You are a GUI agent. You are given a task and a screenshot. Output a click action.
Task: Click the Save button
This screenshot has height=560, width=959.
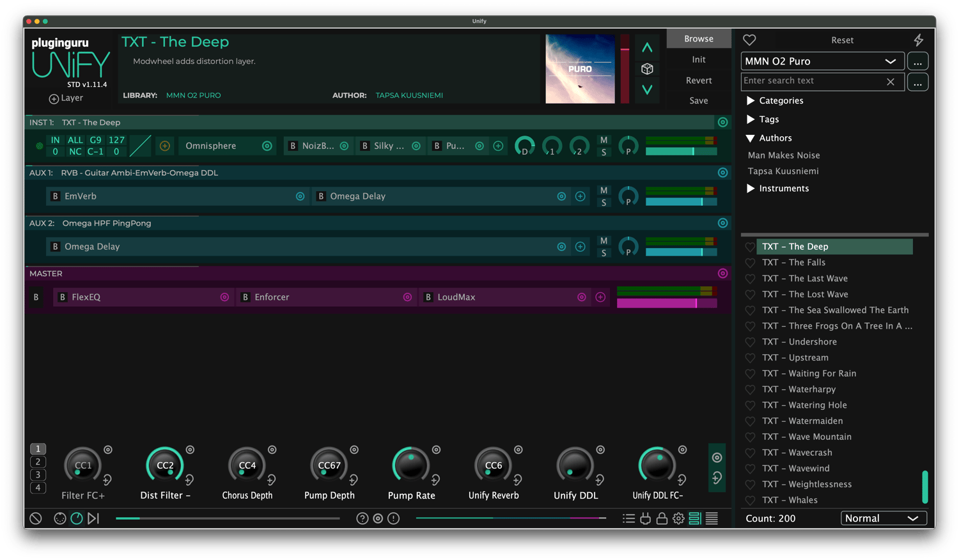point(698,101)
